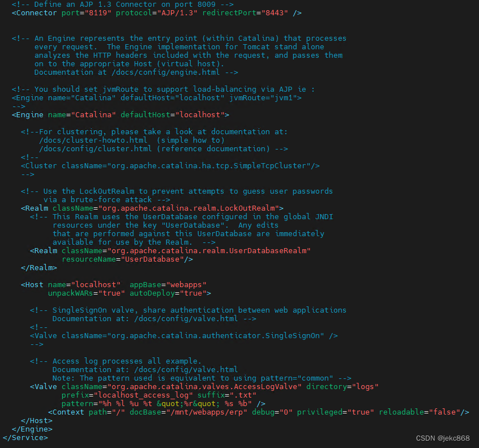Click the closing </Host> tag
The width and height of the screenshot is (479, 448).
(x=37, y=420)
